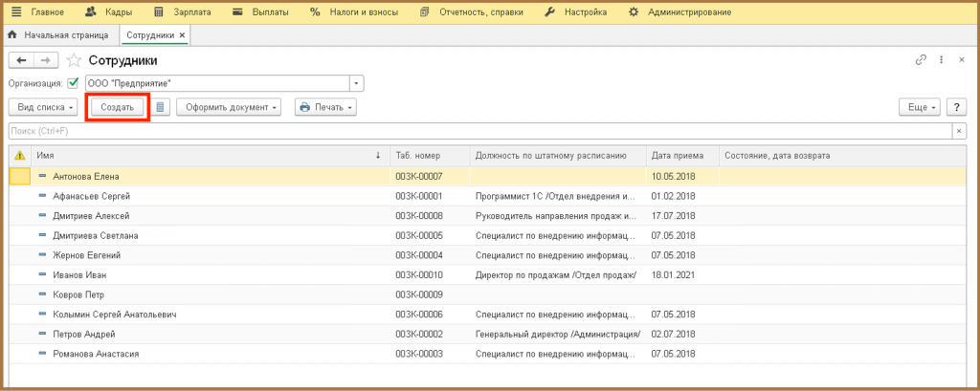Open the Еще dropdown menu

tap(920, 107)
